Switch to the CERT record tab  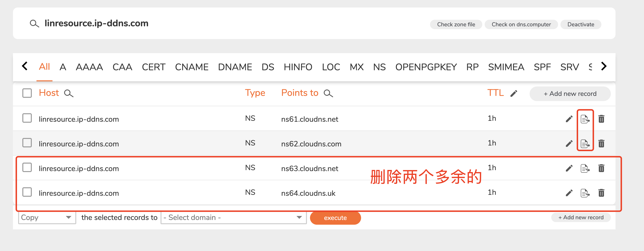coord(153,67)
